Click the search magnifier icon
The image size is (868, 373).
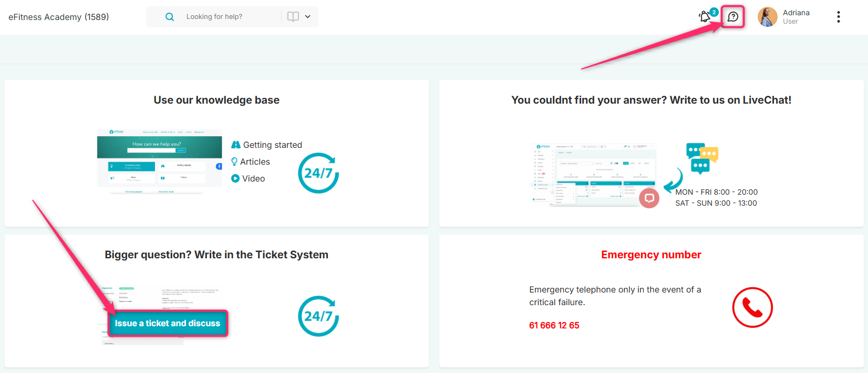click(170, 17)
